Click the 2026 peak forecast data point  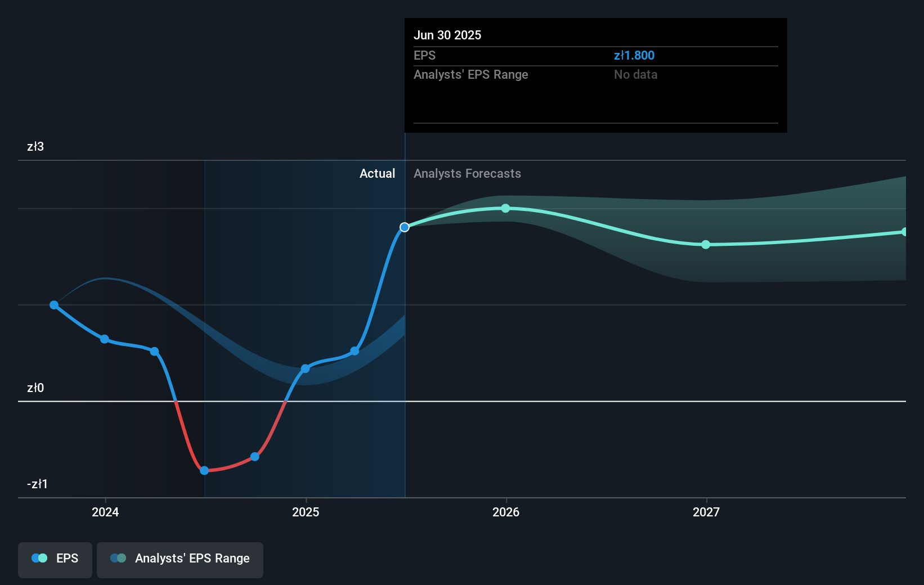[505, 208]
